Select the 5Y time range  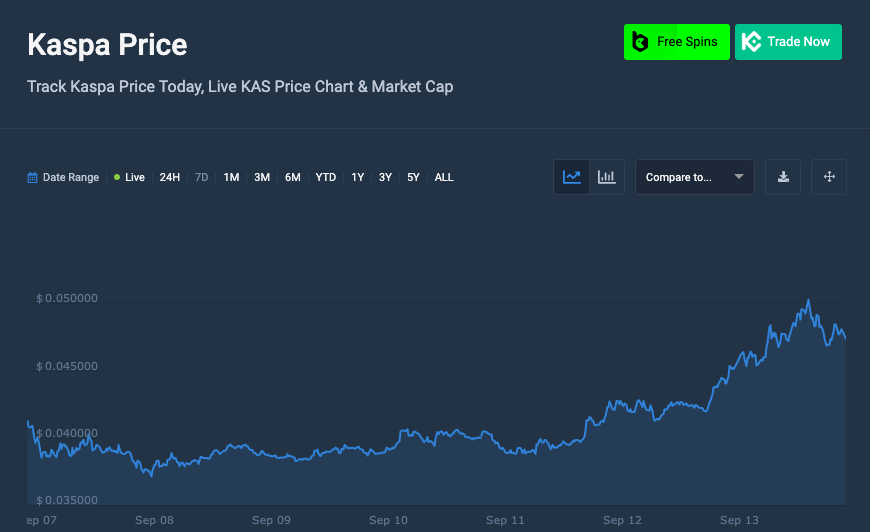coord(413,178)
